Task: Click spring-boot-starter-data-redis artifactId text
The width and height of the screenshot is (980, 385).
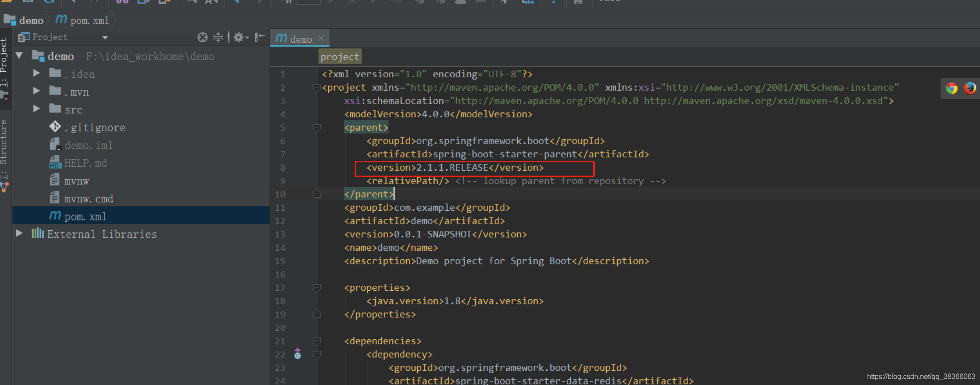Action: [x=538, y=381]
